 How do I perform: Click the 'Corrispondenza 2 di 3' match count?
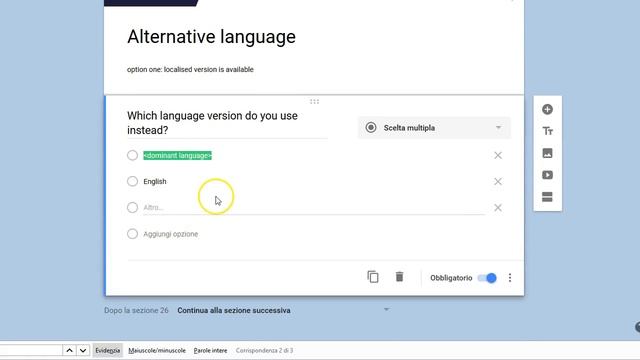click(264, 351)
